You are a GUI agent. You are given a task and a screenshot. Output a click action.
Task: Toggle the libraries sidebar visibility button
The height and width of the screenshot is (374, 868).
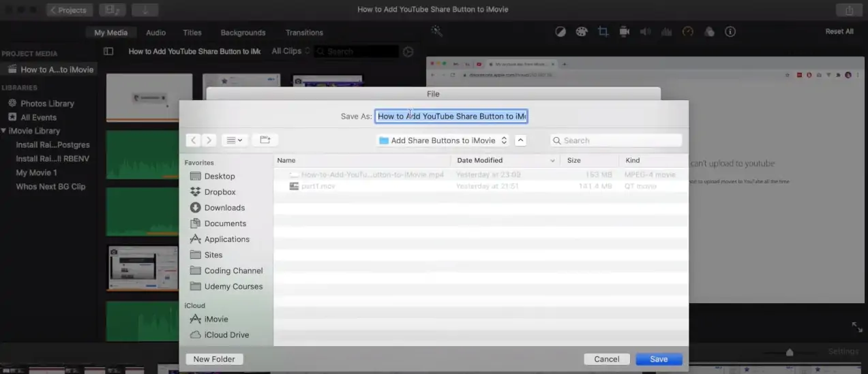pyautogui.click(x=108, y=51)
